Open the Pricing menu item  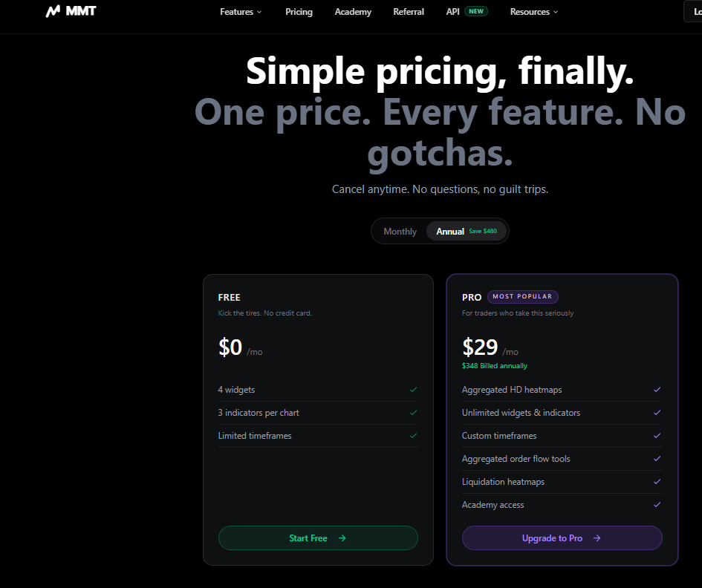coord(299,11)
